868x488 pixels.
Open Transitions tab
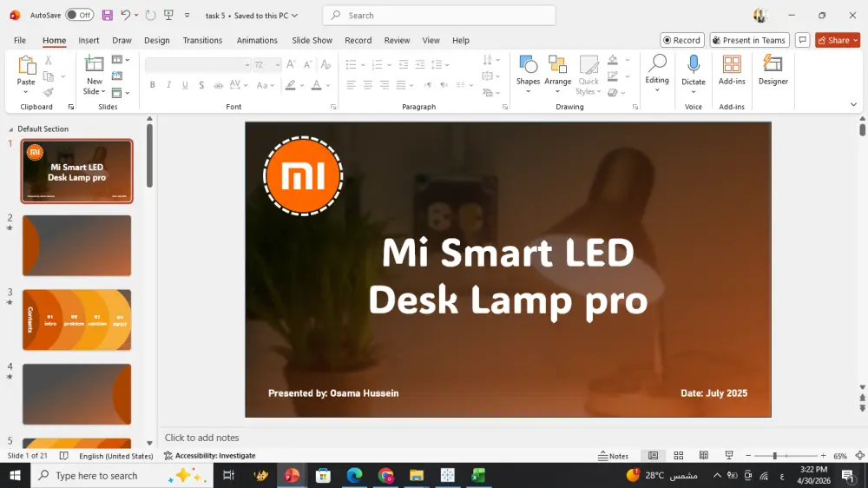point(202,40)
